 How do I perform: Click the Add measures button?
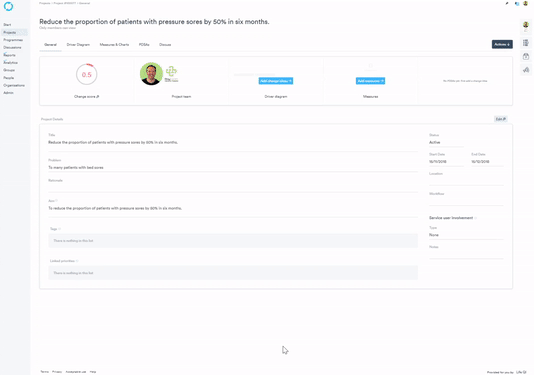(370, 81)
